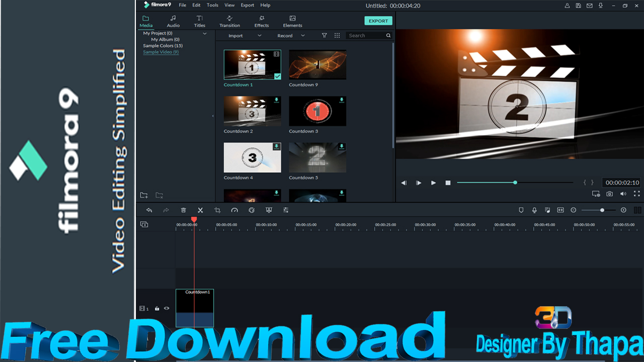Play the preview video
The image size is (644, 362).
433,183
